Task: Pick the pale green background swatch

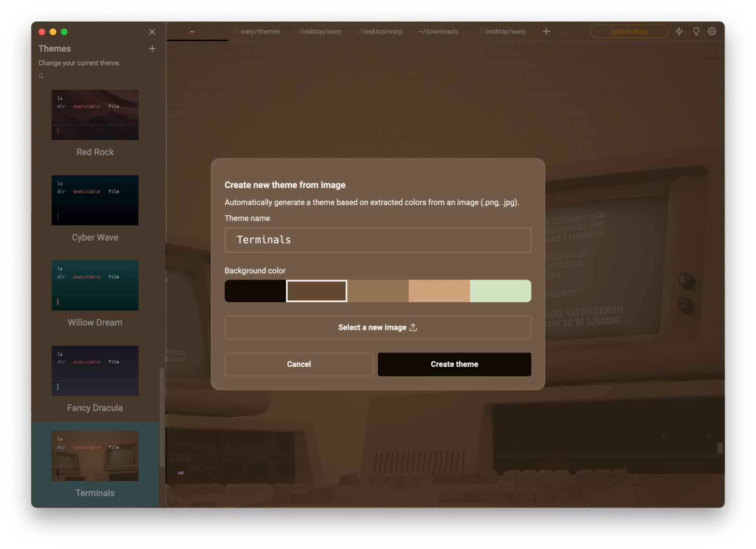Action: pyautogui.click(x=500, y=291)
